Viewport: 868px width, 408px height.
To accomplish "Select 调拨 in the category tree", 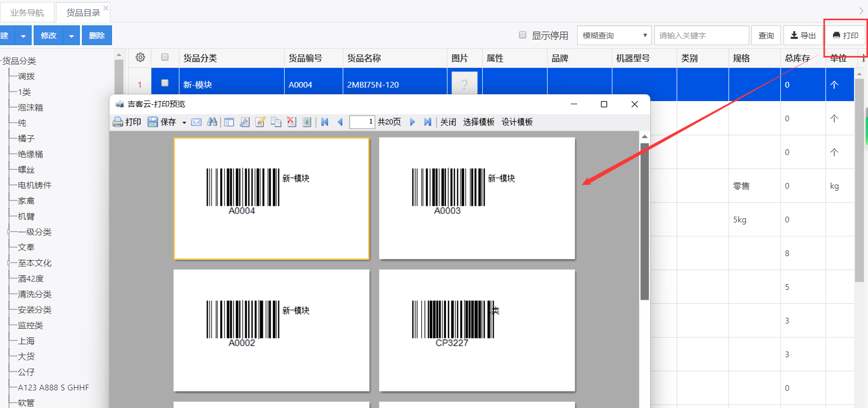I will [26, 76].
